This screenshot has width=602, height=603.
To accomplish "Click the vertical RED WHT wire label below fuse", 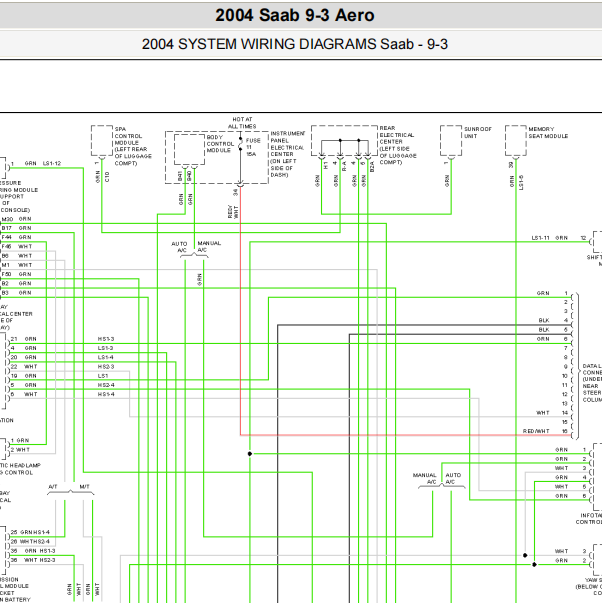I will 233,212.
